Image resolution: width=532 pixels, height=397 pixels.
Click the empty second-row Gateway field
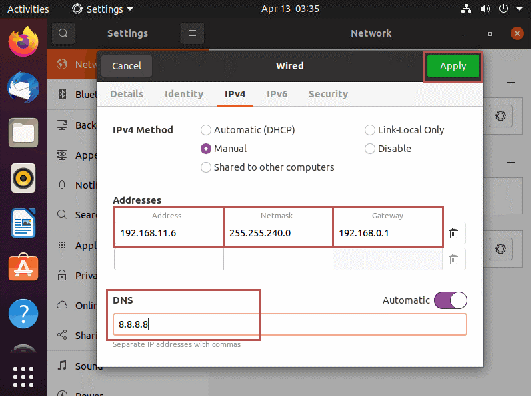[388, 259]
